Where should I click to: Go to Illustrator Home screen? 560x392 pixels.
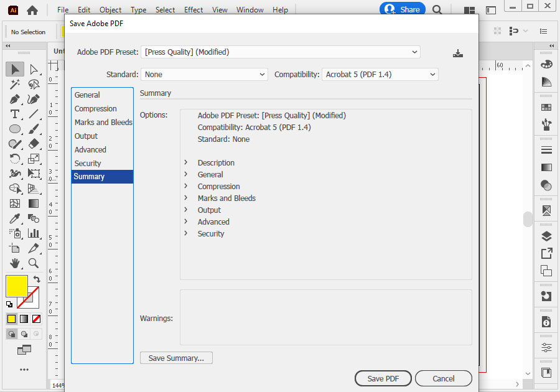click(x=32, y=11)
